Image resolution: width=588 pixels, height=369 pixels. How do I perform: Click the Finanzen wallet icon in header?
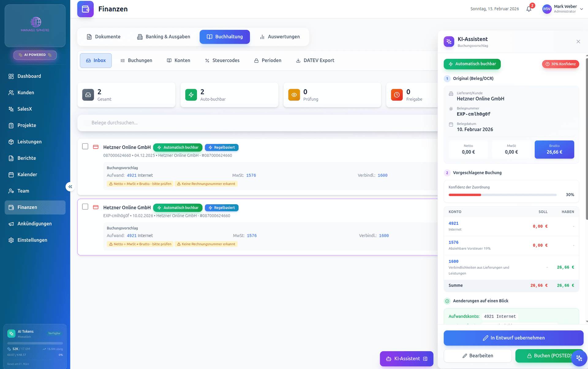pyautogui.click(x=85, y=9)
